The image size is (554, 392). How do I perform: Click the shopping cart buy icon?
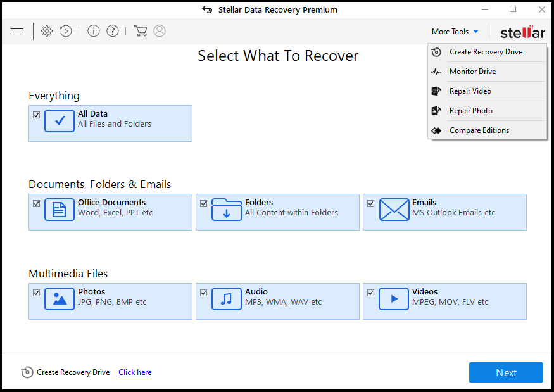[141, 31]
